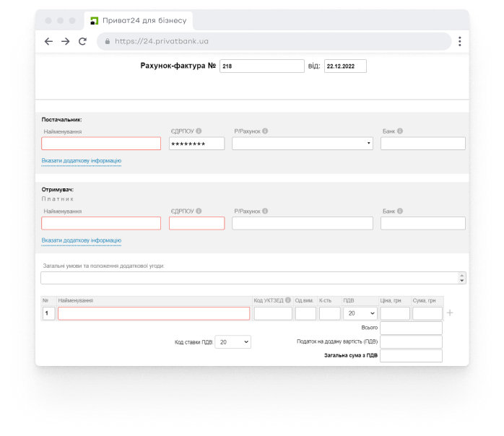Click the browser back arrow

(48, 42)
